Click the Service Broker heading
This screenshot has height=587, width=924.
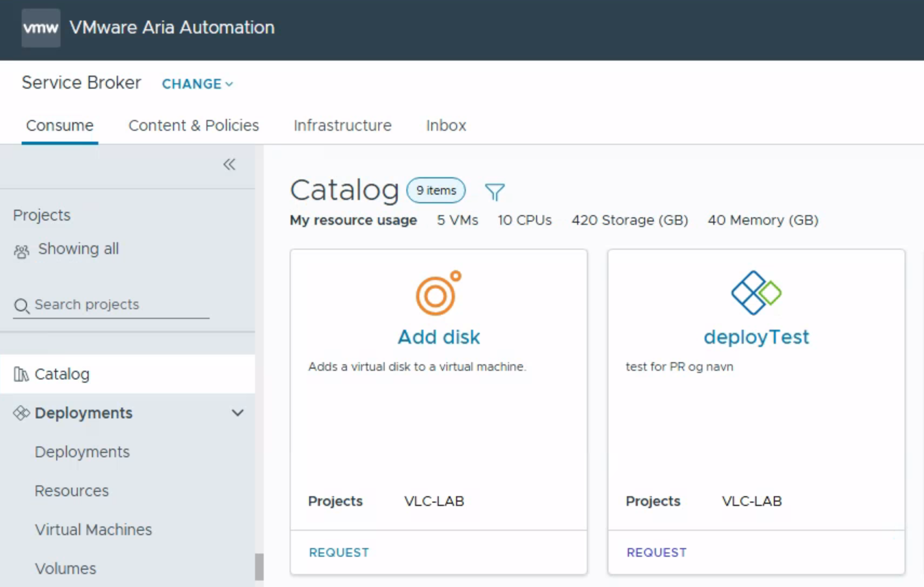tap(81, 83)
